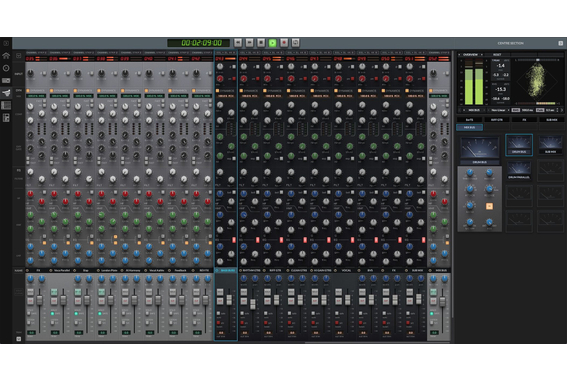Click the transport rewind button
567x380 pixels.
click(238, 43)
